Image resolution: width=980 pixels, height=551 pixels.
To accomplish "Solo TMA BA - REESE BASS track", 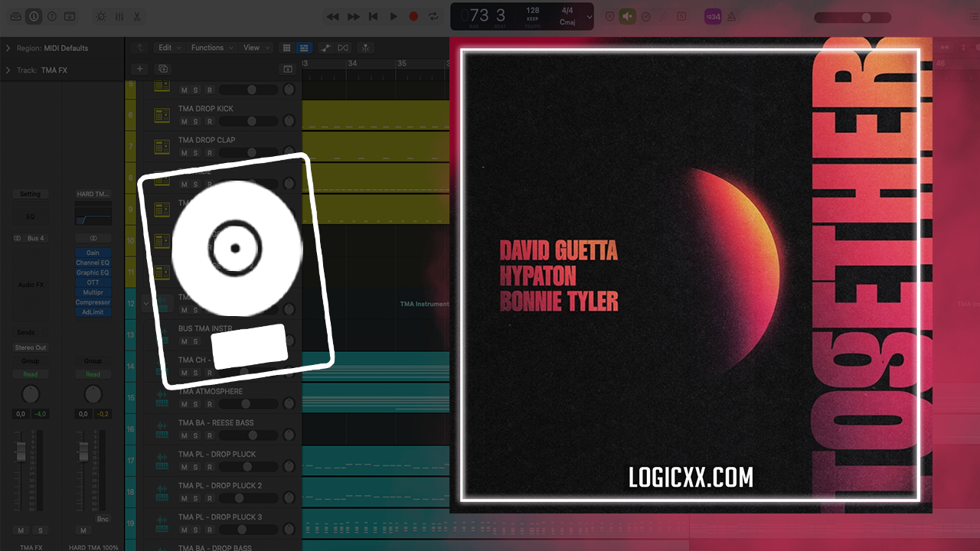I will coord(195,435).
